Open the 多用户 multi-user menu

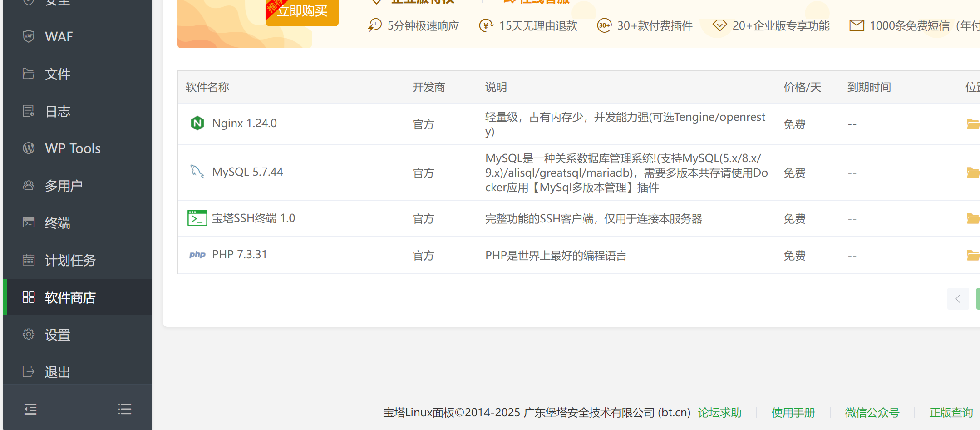tap(78, 186)
